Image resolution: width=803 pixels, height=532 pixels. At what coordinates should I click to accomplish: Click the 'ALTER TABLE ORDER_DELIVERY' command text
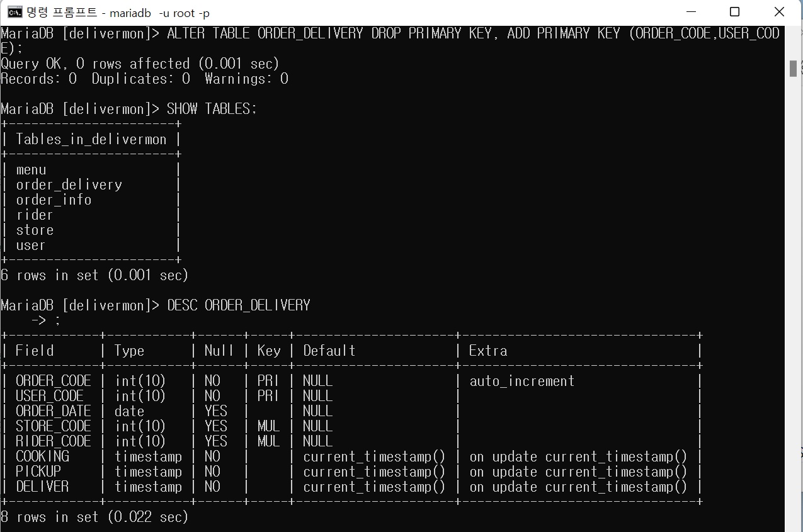265,33
